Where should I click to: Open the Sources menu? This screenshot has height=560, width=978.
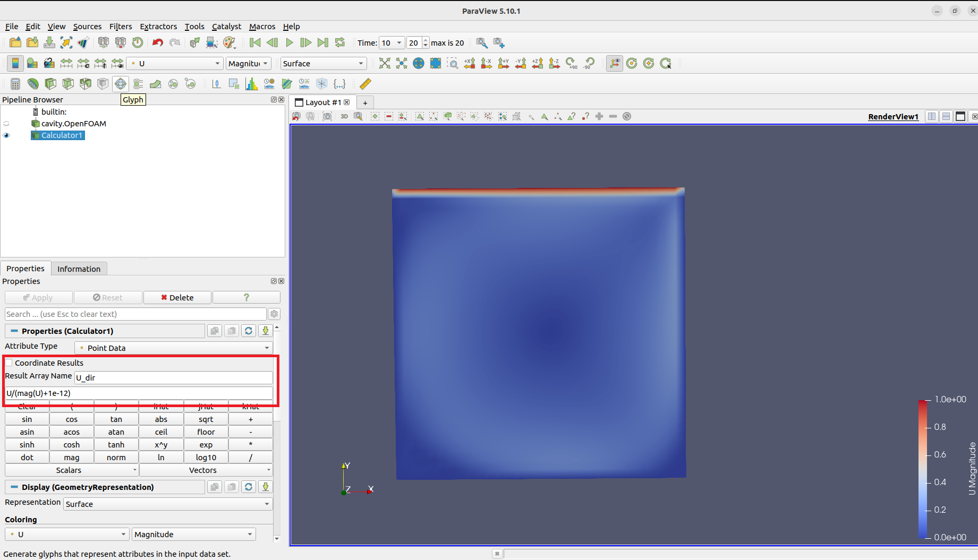(87, 27)
